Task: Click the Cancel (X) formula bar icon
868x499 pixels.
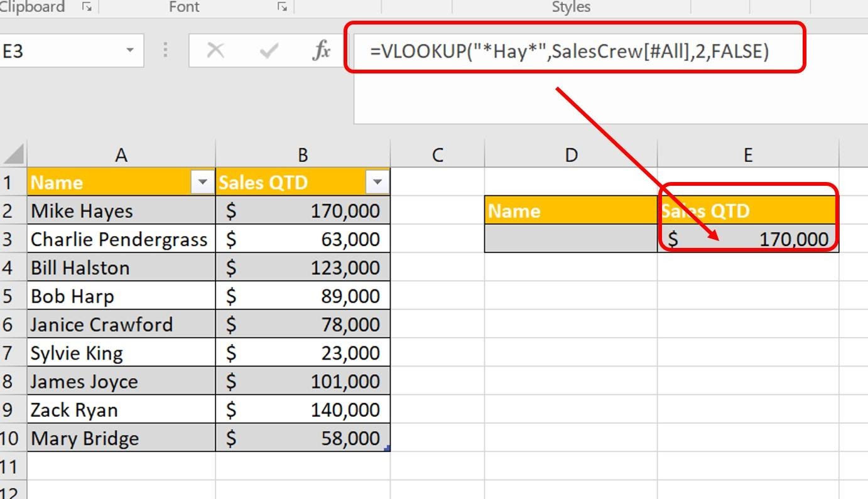Action: pos(215,51)
